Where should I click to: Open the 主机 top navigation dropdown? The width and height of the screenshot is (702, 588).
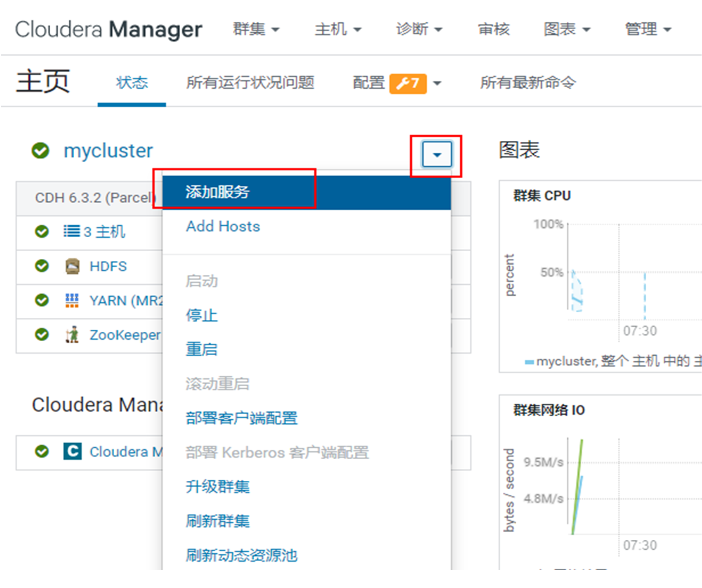[338, 29]
